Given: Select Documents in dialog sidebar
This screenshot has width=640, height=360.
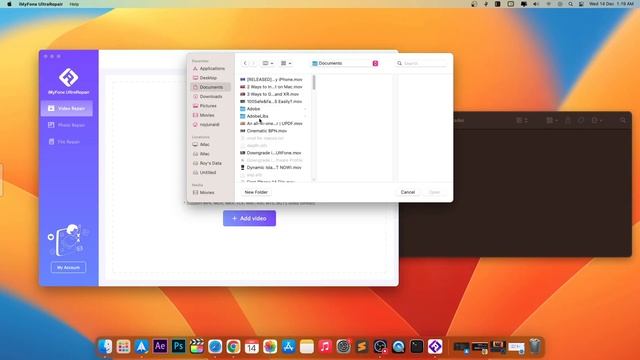Looking at the screenshot, I should coord(210,87).
